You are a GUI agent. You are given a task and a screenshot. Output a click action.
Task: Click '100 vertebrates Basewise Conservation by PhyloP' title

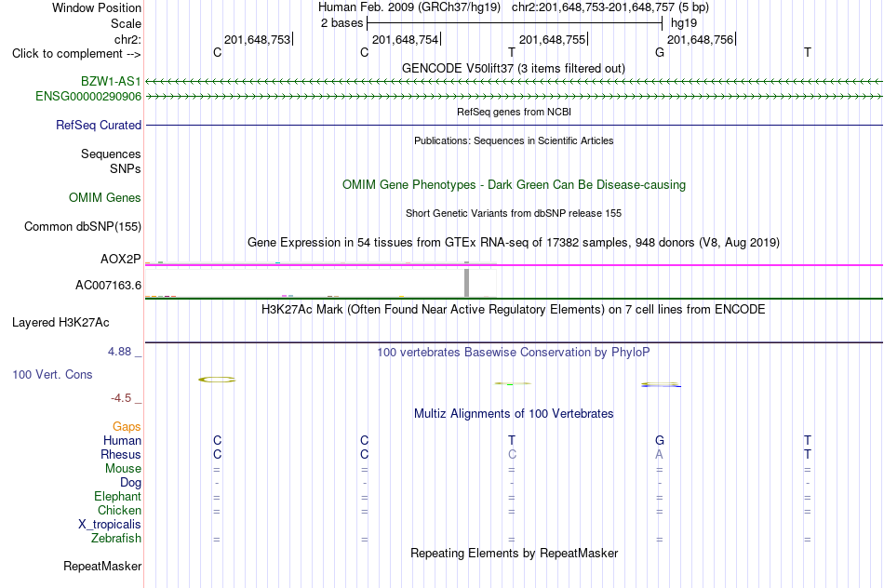[513, 353]
